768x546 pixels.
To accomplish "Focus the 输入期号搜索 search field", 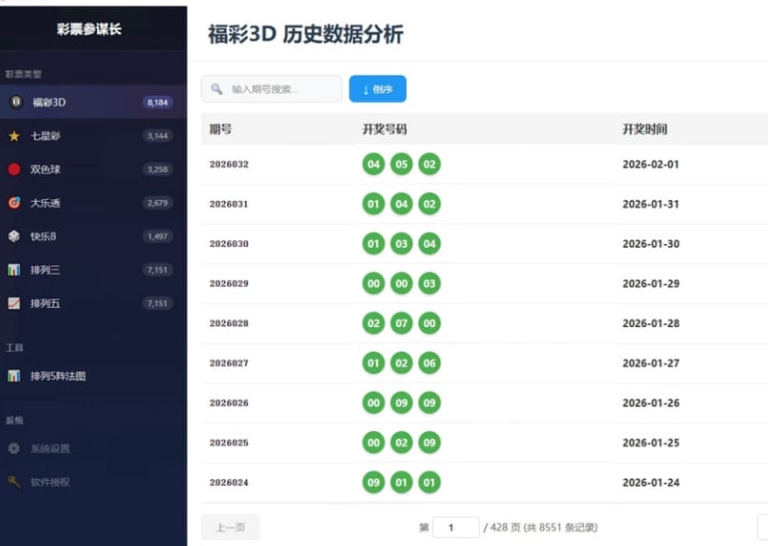I will pos(280,89).
